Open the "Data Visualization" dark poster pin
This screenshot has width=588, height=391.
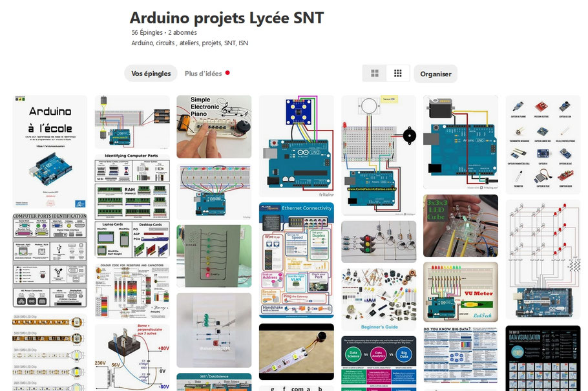(x=541, y=359)
